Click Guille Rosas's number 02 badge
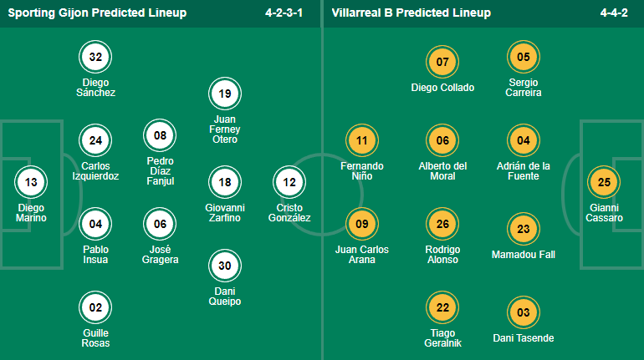This screenshot has width=644, height=360. tap(95, 307)
